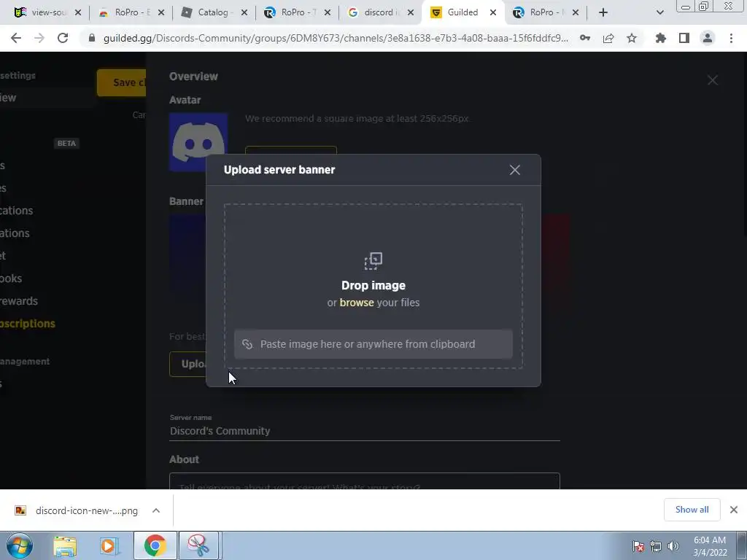Close the Guilded tab
This screenshot has height=560, width=747.
point(493,13)
